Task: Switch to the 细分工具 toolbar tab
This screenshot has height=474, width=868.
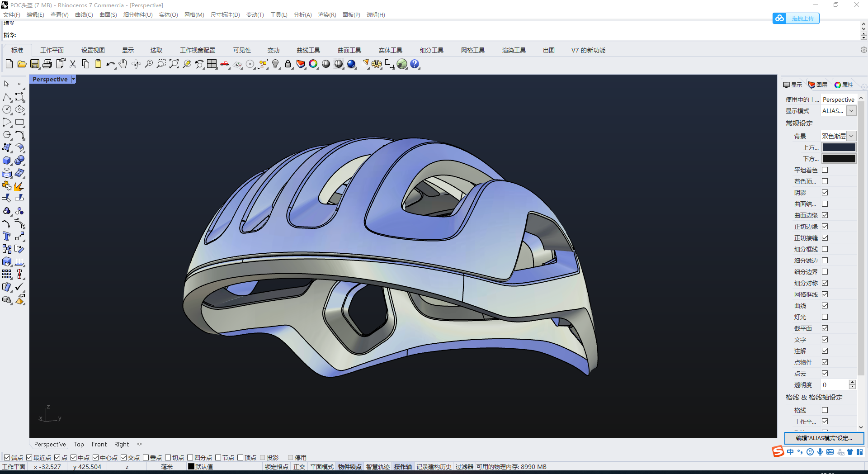Action: pos(432,50)
